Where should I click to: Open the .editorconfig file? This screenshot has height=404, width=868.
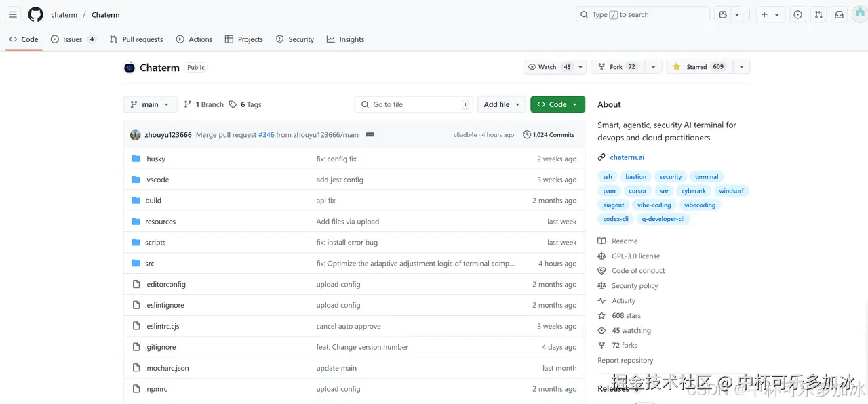165,285
